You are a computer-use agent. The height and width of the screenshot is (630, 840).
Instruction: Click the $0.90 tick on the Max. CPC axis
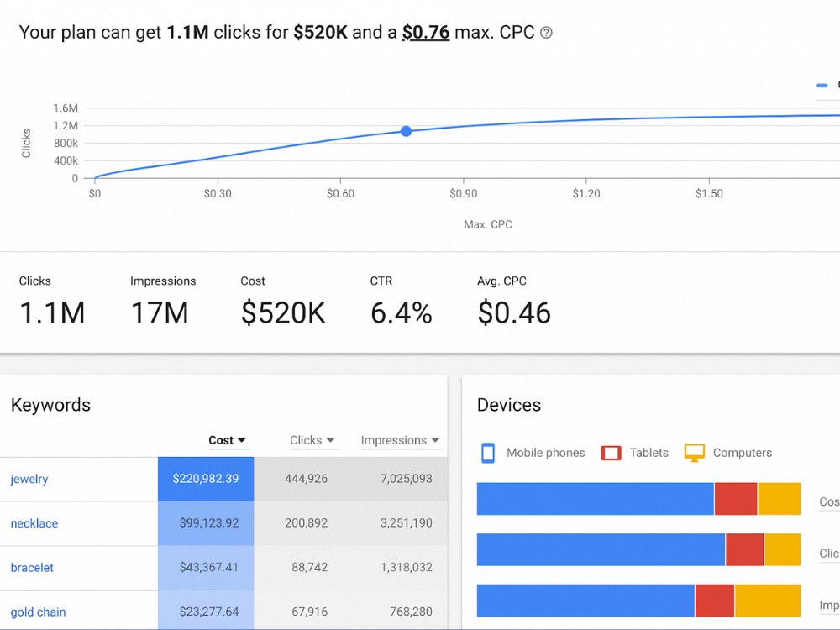click(464, 193)
